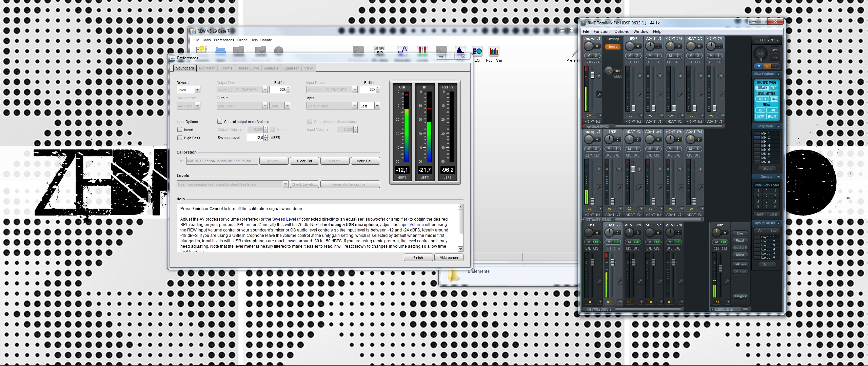The height and width of the screenshot is (366, 868).
Task: Collapse the View Options section
Action: (778, 74)
